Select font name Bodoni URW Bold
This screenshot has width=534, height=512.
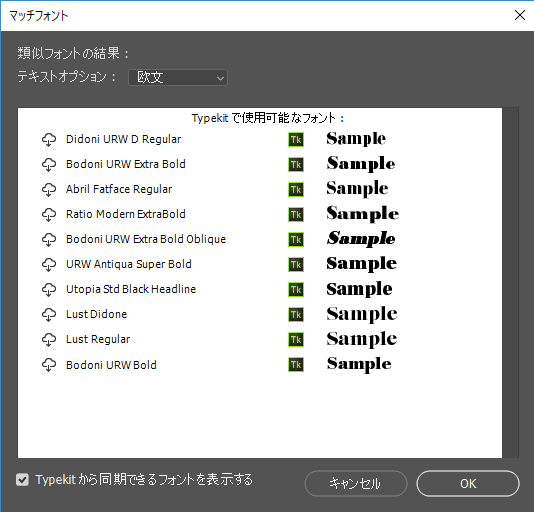point(111,365)
